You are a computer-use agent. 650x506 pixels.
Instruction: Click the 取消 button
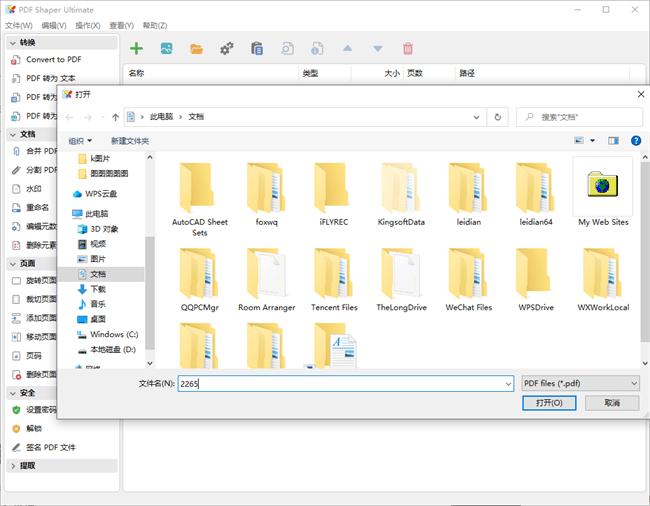click(x=612, y=403)
